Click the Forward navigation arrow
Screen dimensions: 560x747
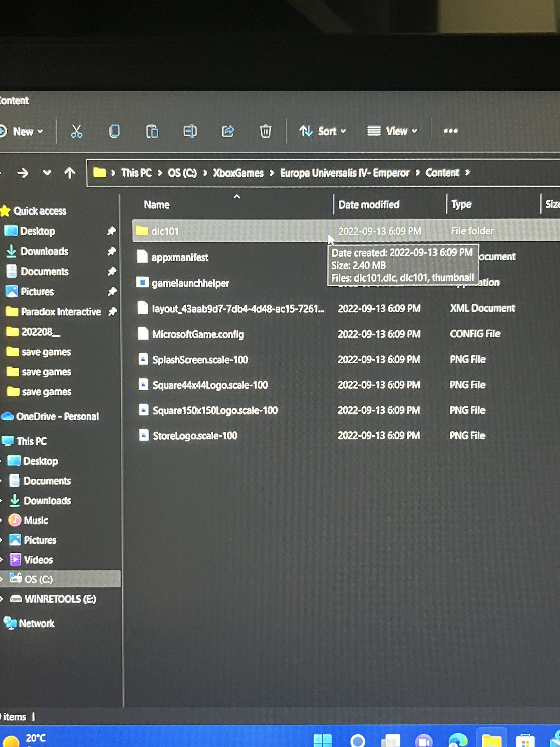coord(23,173)
